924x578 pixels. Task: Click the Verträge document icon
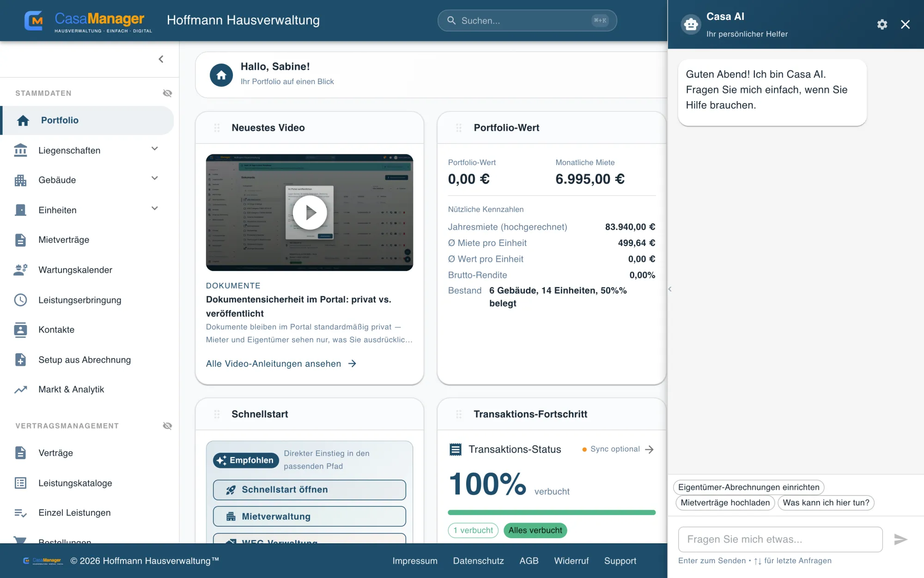(x=20, y=453)
